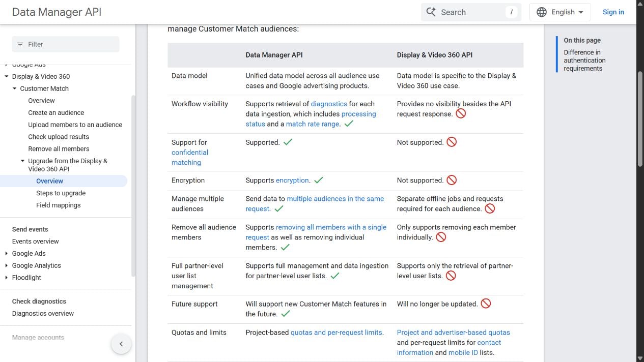Expand the Google Analytics tree node
Viewport: 644px width, 362px height.
(x=7, y=266)
